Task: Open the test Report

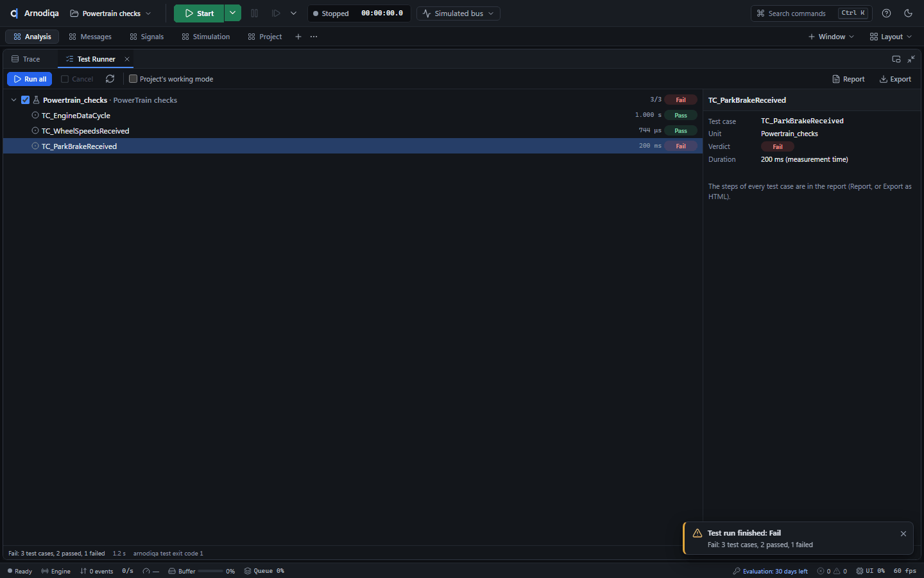Action: click(x=848, y=79)
